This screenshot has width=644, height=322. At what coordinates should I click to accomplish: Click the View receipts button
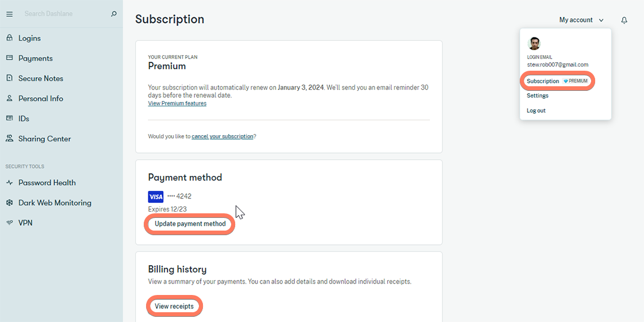[174, 306]
